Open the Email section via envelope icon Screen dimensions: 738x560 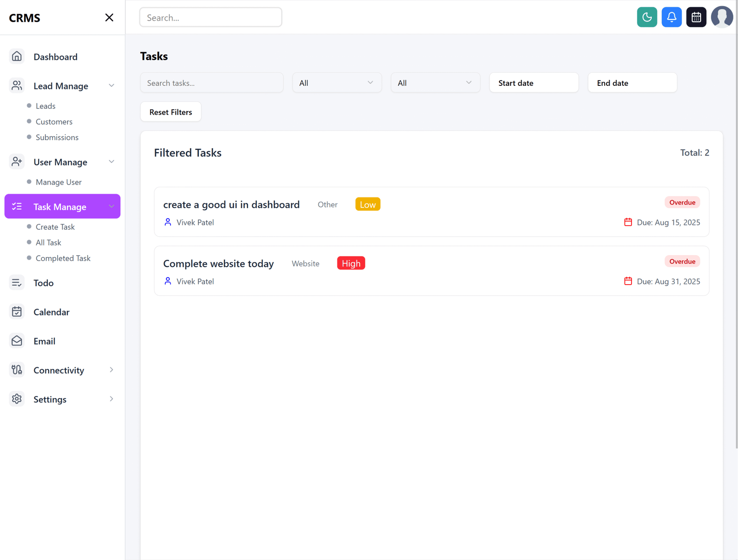(17, 341)
